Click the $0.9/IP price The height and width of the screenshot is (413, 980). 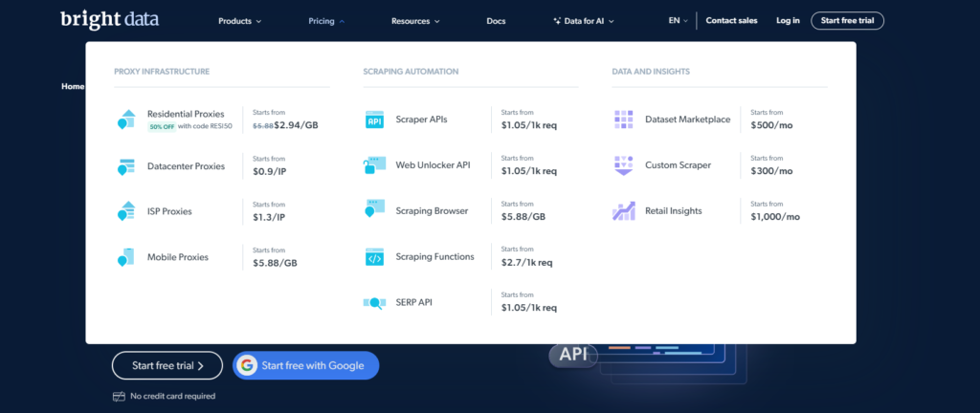[269, 171]
